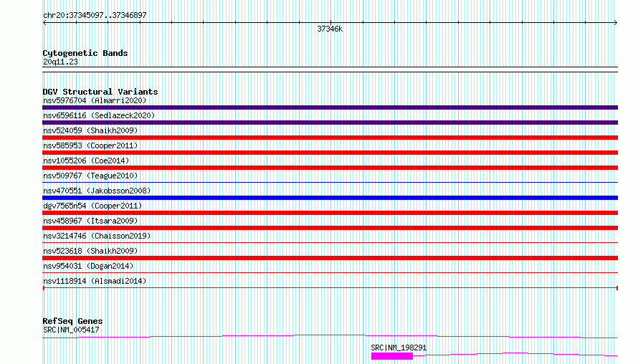
Task: Select the nsv3214746 (Chaisson2019) label
Action: tap(97, 236)
